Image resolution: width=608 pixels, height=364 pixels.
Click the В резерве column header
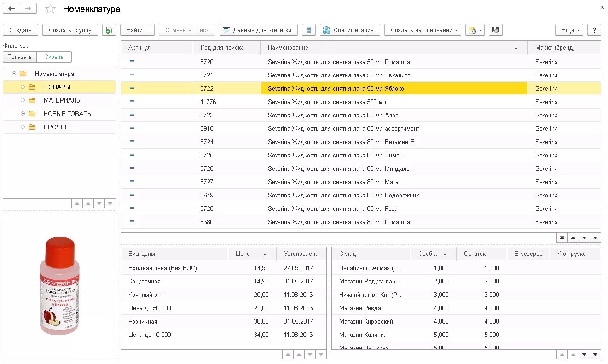[x=528, y=254]
